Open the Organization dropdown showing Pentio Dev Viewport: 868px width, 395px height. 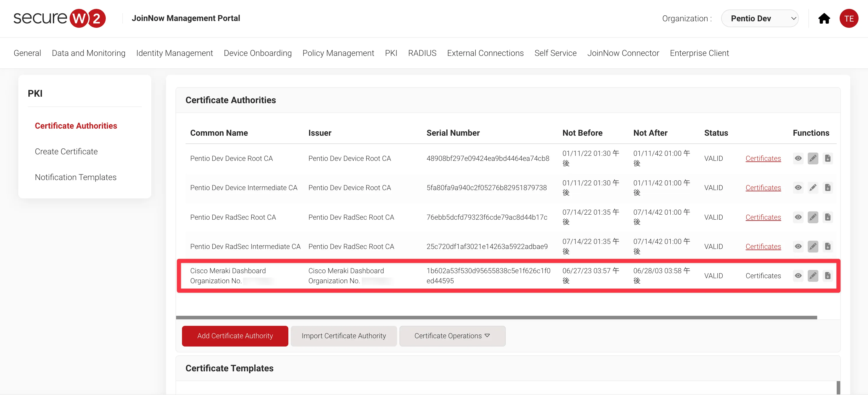pyautogui.click(x=760, y=19)
